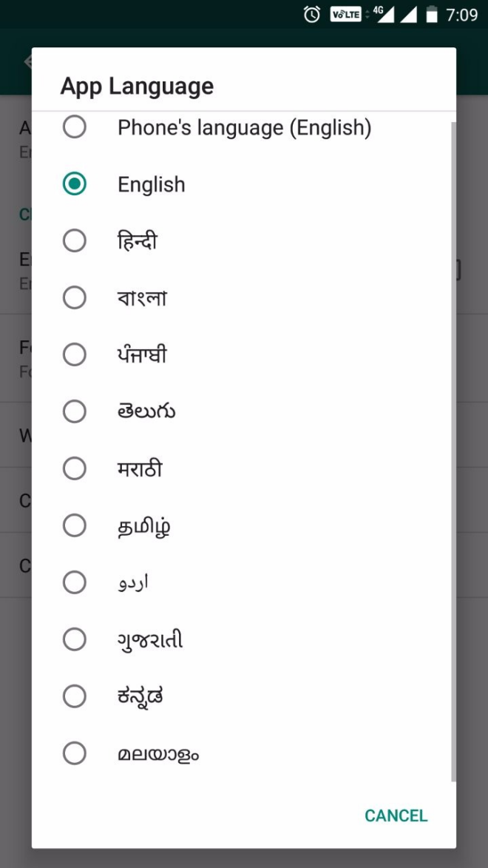488x868 pixels.
Task: Tap the battery status icon
Action: pos(433,15)
